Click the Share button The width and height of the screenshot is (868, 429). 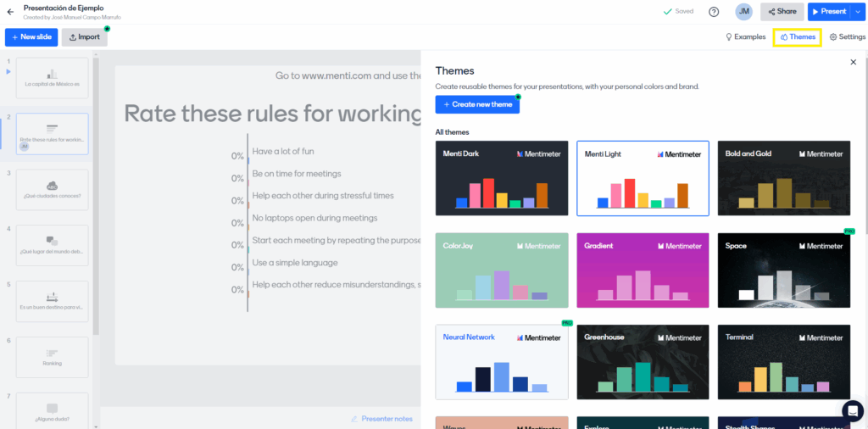point(782,12)
